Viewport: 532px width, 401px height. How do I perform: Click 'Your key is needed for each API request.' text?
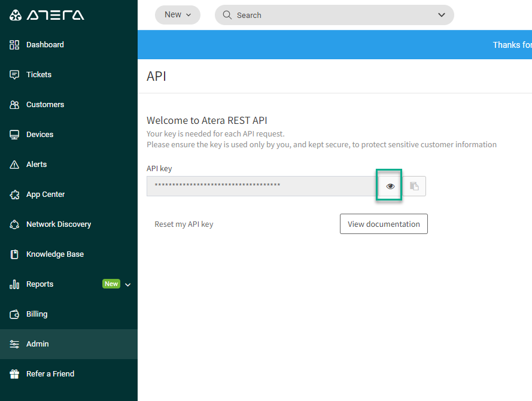[215, 134]
